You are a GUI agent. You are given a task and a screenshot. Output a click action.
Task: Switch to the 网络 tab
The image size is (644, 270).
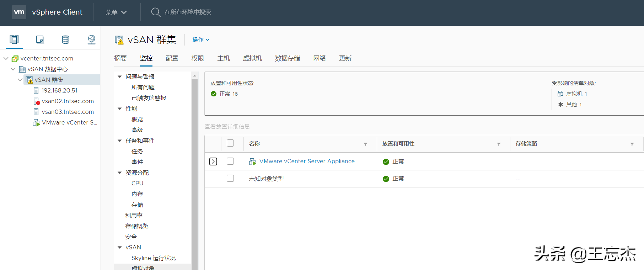320,58
